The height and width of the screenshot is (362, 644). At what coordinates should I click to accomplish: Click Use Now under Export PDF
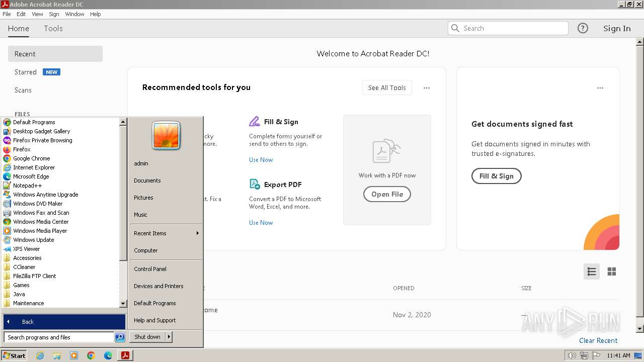pyautogui.click(x=261, y=223)
